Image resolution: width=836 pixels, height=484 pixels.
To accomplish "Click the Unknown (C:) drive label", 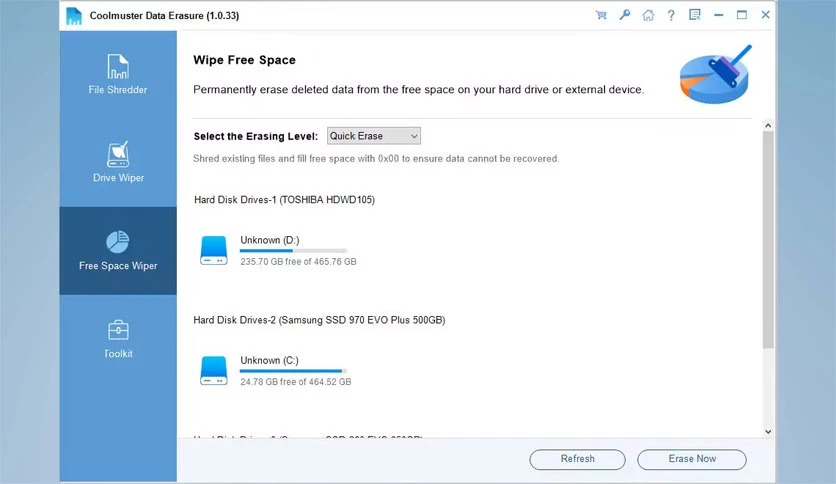I will (x=269, y=360).
